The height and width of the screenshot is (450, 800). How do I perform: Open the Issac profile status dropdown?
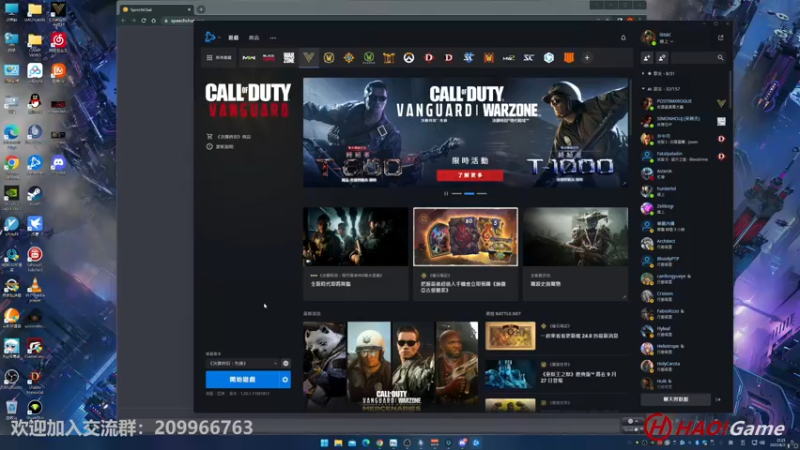tap(666, 41)
